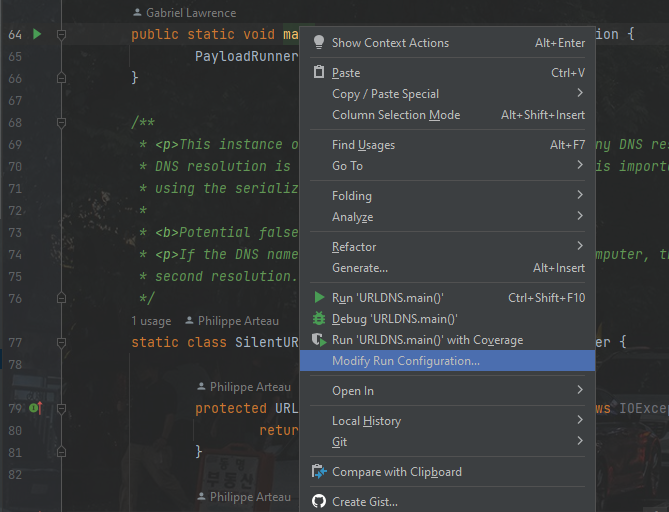Click the Compare with Clipboard icon

319,471
